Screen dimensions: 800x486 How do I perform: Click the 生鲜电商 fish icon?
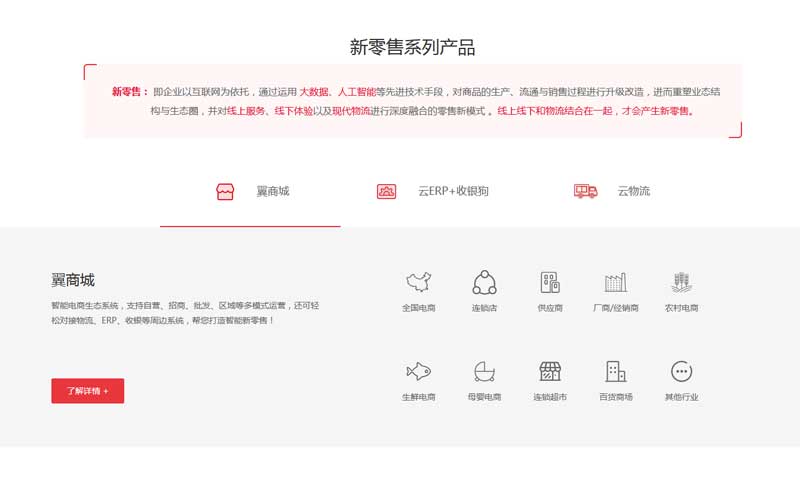[418, 371]
